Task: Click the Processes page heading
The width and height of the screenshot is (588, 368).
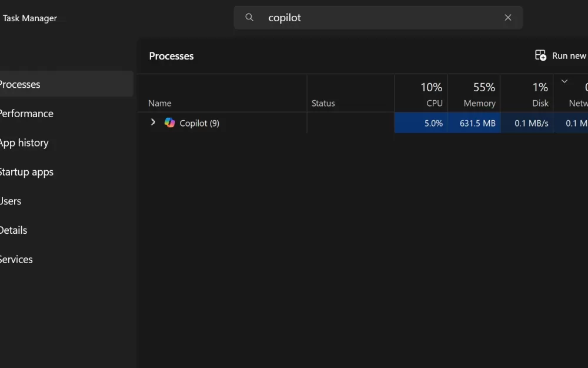Action: coord(171,56)
